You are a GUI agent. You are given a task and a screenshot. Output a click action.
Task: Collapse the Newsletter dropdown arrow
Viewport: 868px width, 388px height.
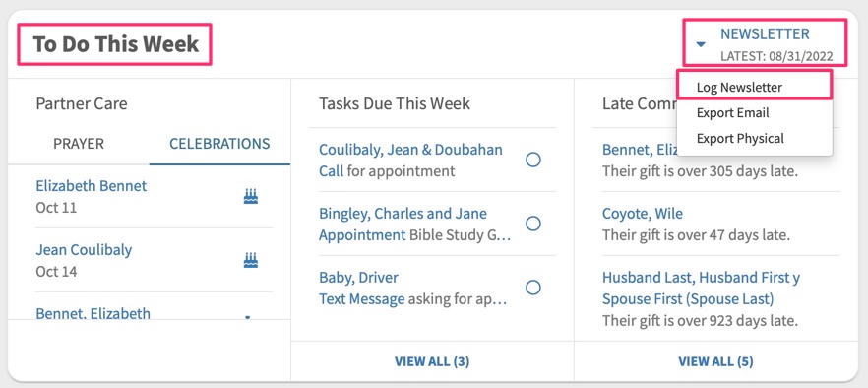click(x=701, y=44)
